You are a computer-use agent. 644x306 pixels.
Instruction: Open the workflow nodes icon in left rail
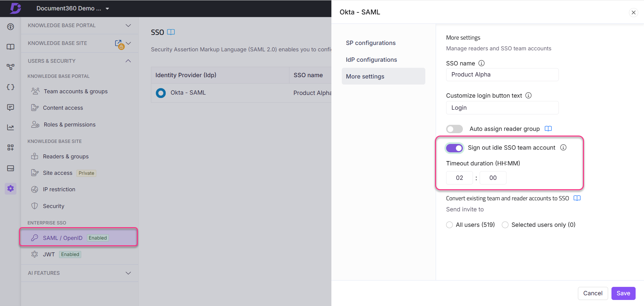[10, 67]
